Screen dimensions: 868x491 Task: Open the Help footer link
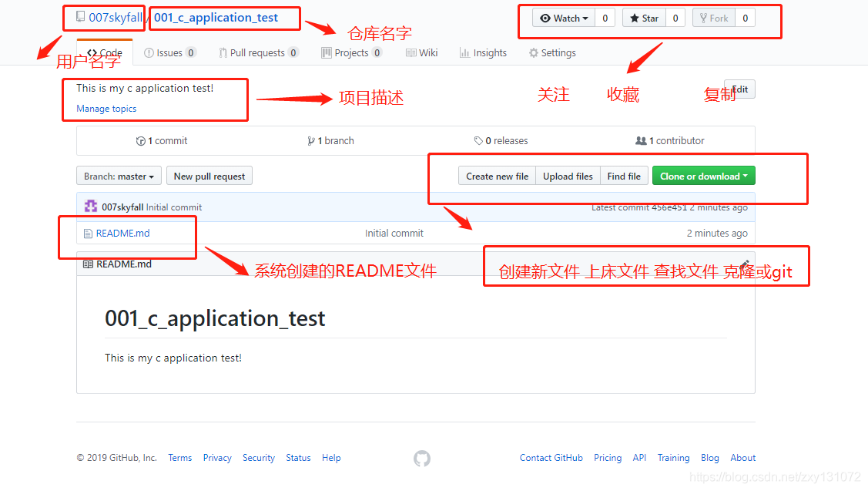tap(331, 458)
